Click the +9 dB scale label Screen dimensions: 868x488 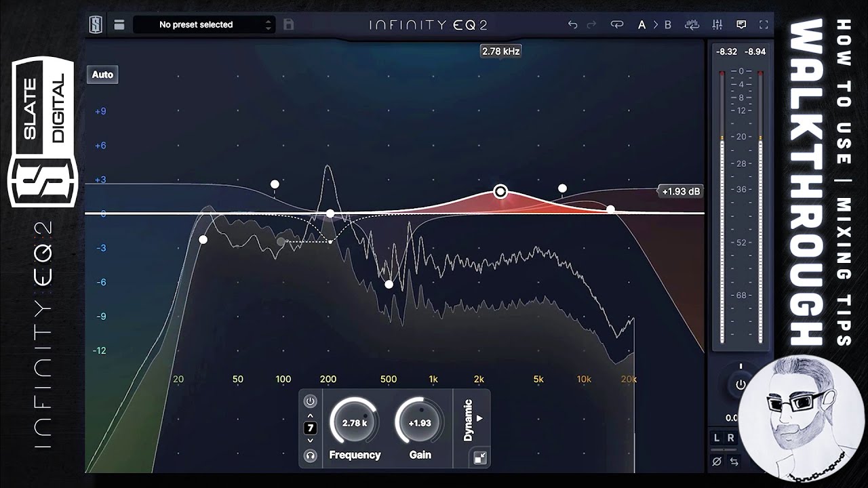point(100,111)
